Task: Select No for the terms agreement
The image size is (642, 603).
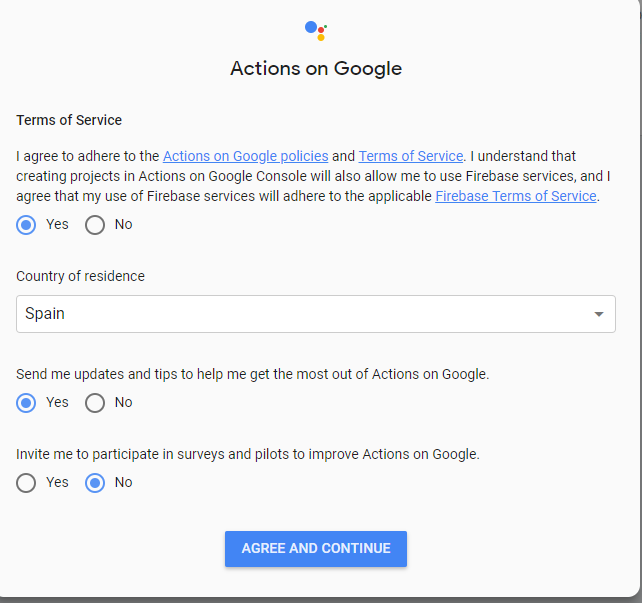Action: [x=95, y=225]
